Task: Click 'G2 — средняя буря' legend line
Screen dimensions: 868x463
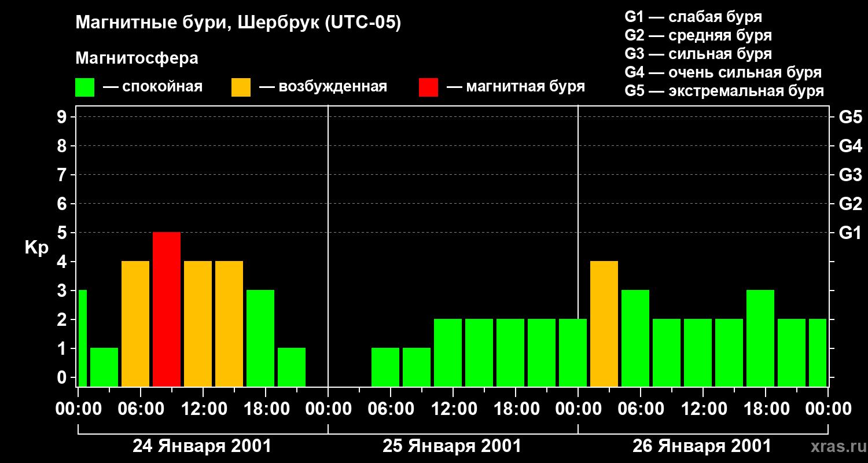Action: tap(698, 35)
